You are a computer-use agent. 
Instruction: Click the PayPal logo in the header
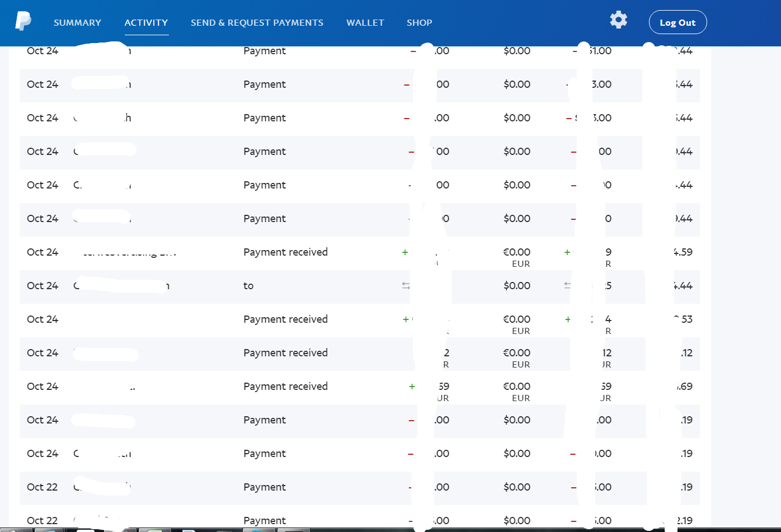(23, 21)
